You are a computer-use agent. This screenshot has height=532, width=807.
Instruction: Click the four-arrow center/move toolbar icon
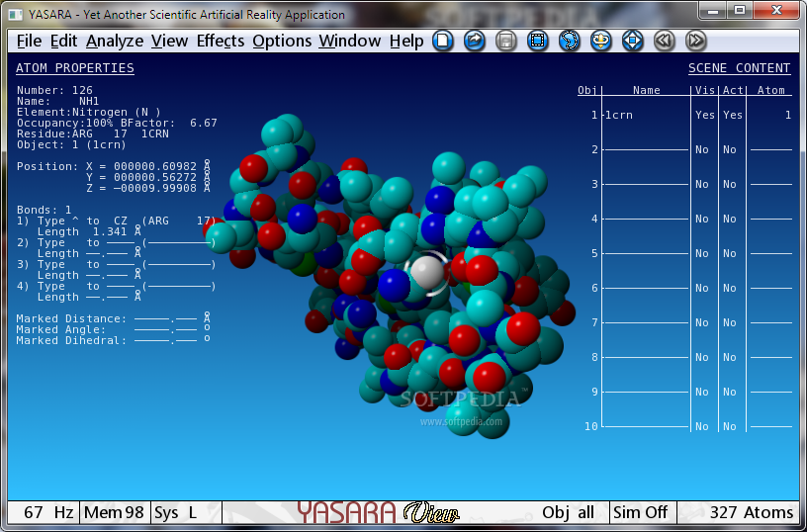pyautogui.click(x=633, y=41)
